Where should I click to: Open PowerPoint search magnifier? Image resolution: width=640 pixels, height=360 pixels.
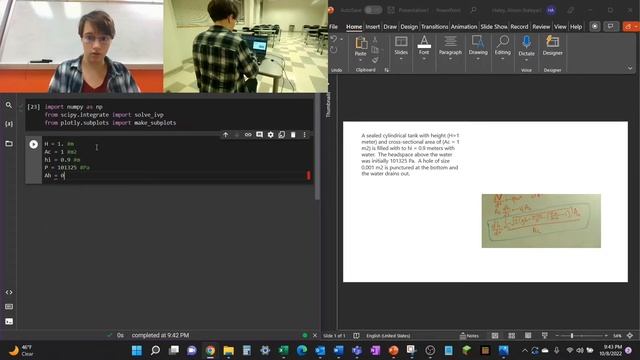(x=473, y=10)
